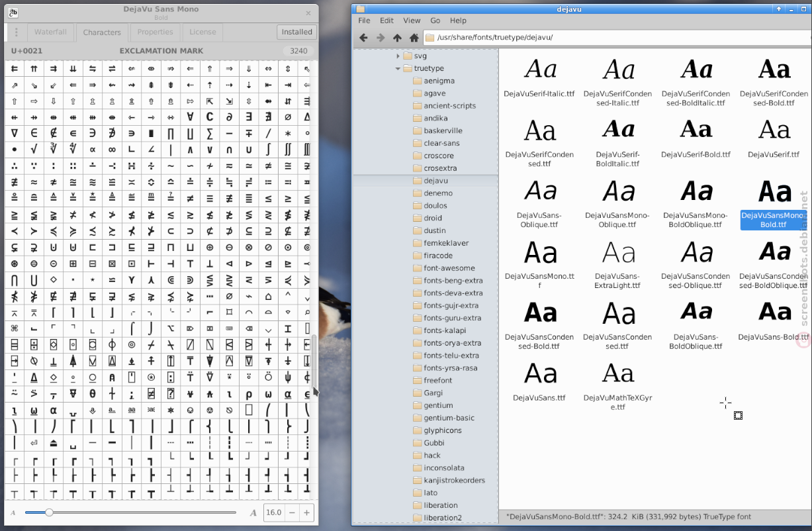Open the View menu
This screenshot has width=812, height=531.
pyautogui.click(x=412, y=21)
